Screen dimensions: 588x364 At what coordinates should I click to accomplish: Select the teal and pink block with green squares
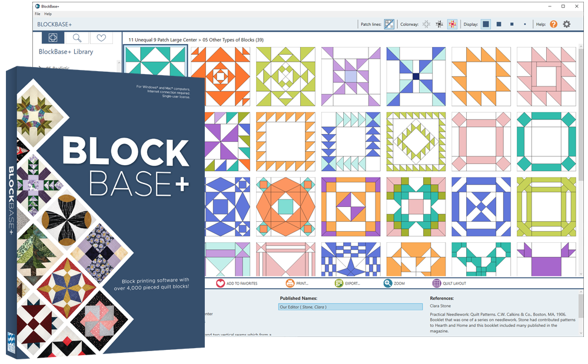[x=416, y=207]
